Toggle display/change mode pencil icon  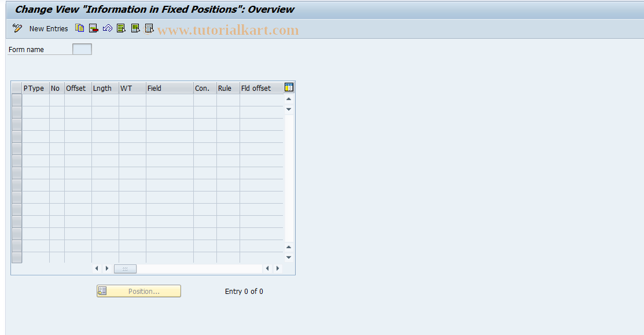pyautogui.click(x=17, y=28)
